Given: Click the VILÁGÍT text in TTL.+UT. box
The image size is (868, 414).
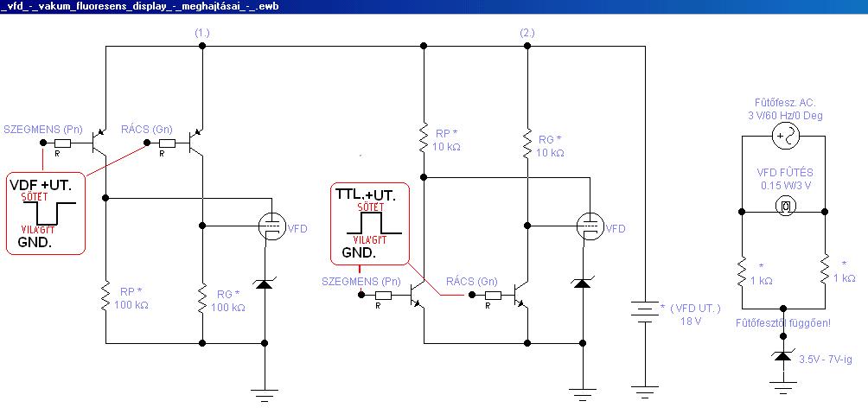Looking at the screenshot, I should point(370,239).
